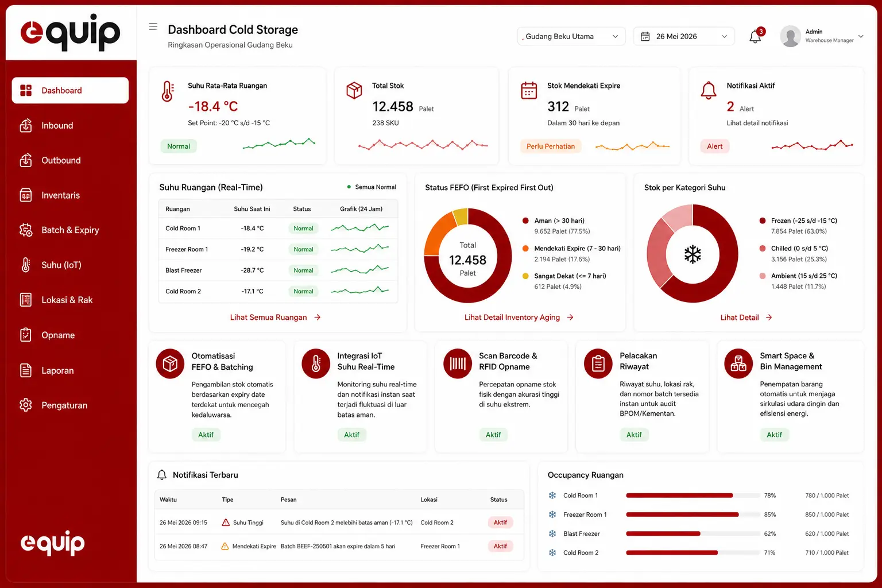882x588 pixels.
Task: Click Aktif status for Suhu Tinggi notification
Action: 500,523
